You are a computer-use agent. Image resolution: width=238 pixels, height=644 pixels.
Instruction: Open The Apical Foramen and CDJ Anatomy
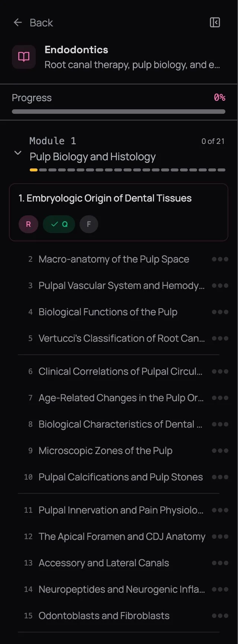(122, 537)
